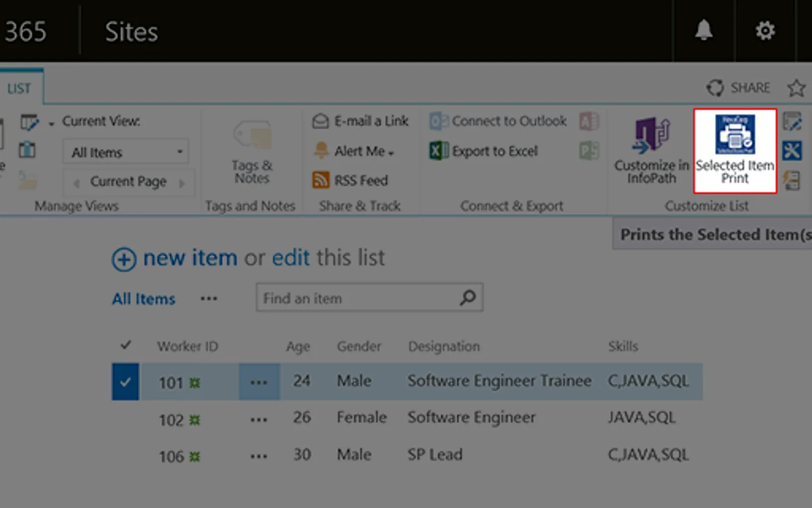
Task: Open the All Items current view dropdown
Action: [x=125, y=152]
